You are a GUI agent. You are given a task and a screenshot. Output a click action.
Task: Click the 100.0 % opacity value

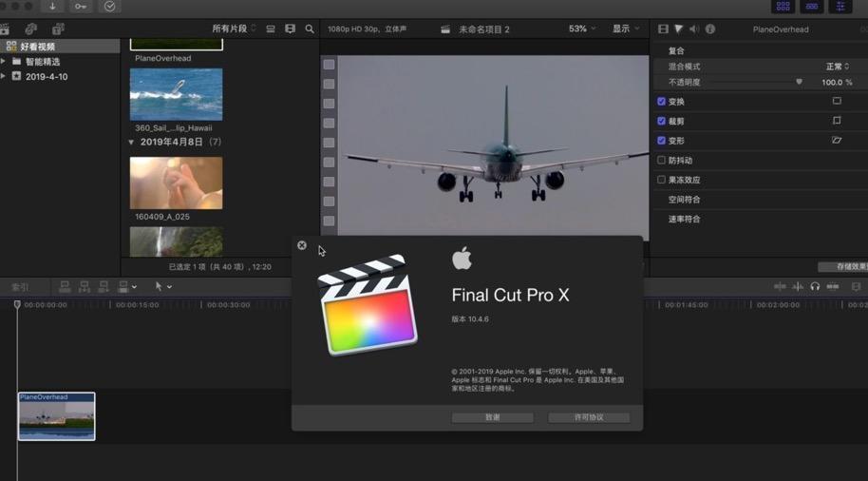coord(837,82)
